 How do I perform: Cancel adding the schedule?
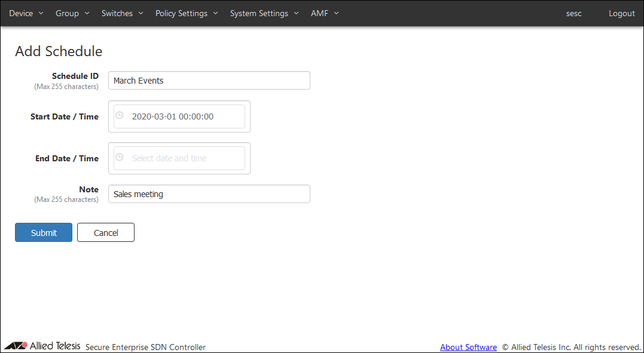106,233
